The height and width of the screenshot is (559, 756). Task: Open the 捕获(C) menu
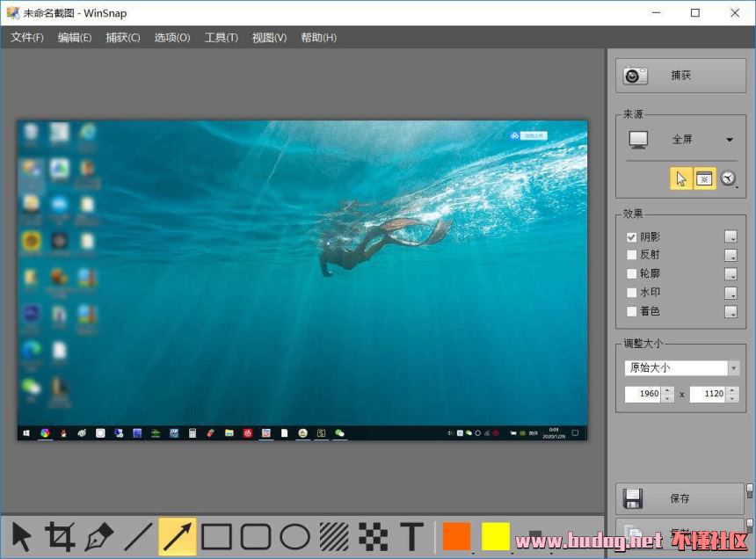tap(123, 38)
